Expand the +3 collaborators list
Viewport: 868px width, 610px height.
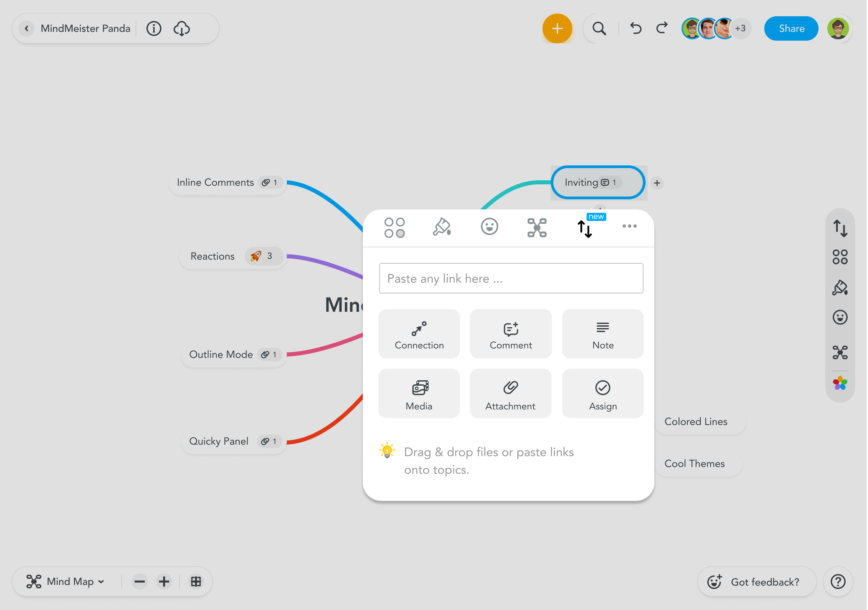tap(740, 28)
